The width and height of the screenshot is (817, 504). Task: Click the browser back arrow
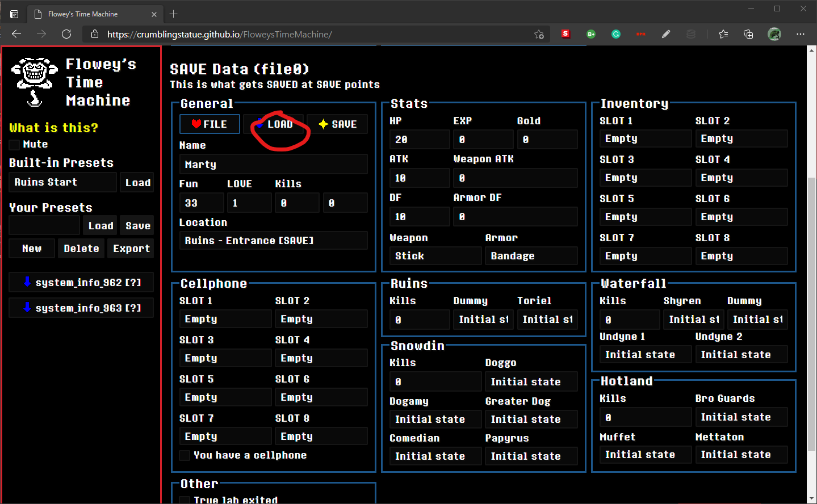pos(16,34)
